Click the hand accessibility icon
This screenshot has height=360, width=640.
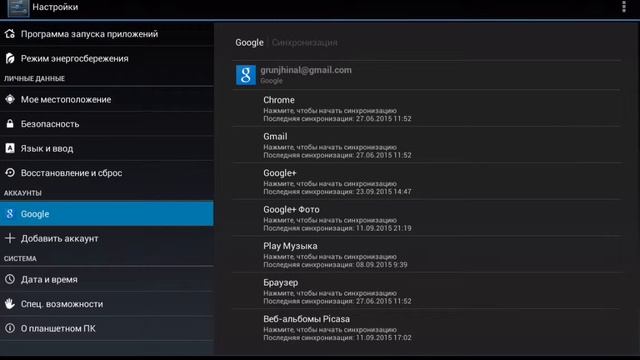click(x=10, y=304)
